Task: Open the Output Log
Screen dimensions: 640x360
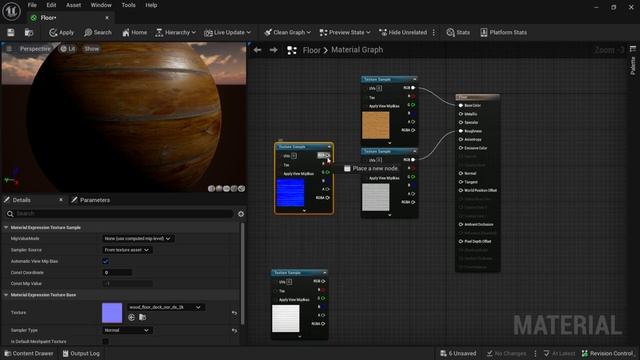Action: 81,353
